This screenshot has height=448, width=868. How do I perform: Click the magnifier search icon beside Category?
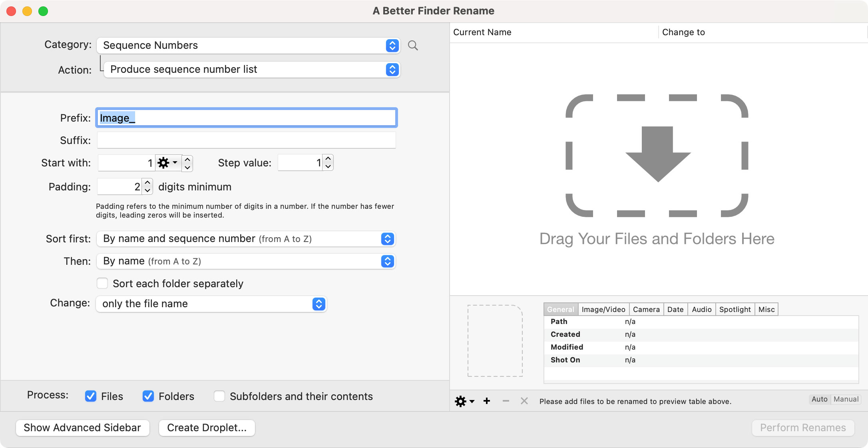click(x=413, y=46)
